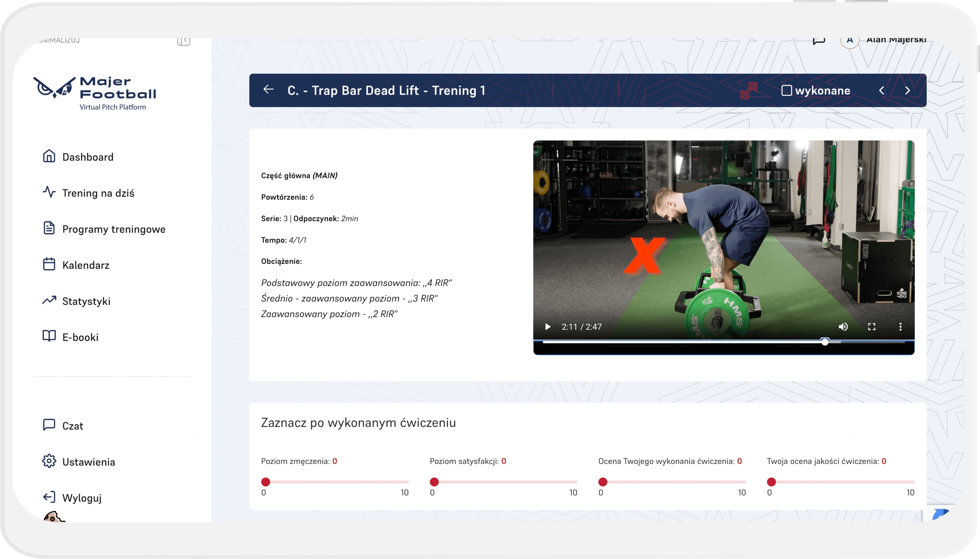
Task: Click the Poziom zmęczenia slider handle
Action: pyautogui.click(x=265, y=482)
